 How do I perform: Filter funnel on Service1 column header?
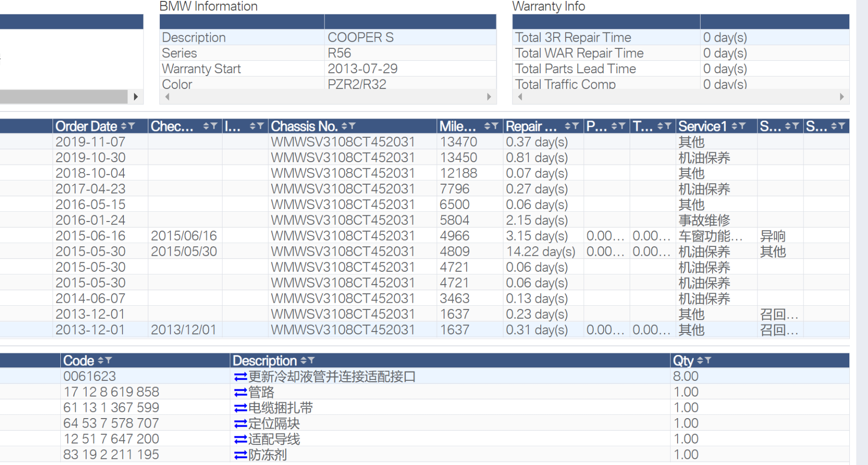[x=742, y=126]
